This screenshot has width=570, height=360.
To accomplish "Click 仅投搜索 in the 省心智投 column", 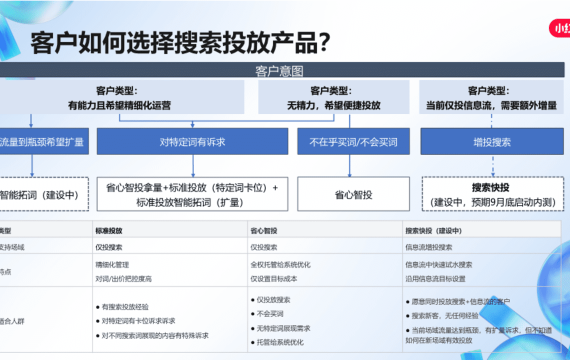I will (264, 247).
